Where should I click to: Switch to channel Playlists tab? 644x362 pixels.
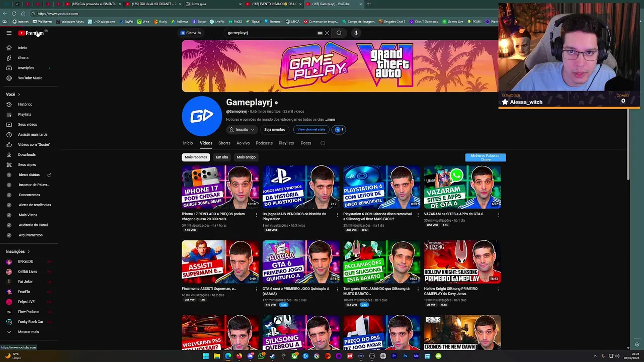point(286,143)
